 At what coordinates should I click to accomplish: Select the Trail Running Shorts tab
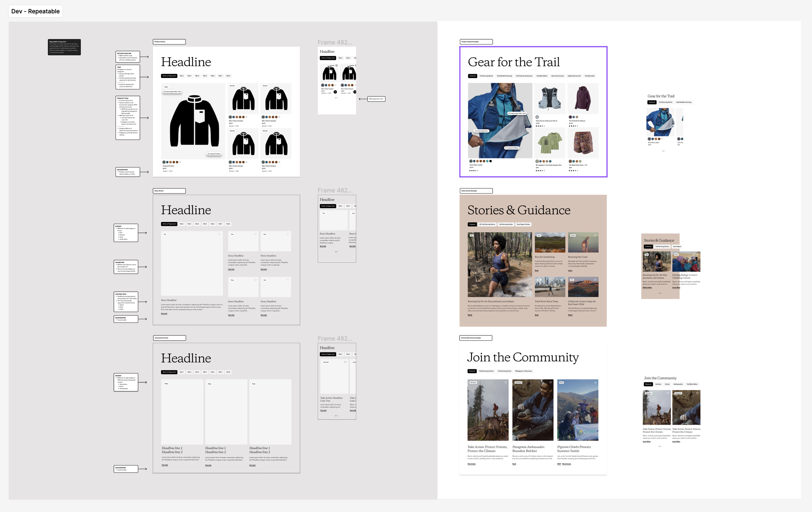click(x=486, y=76)
